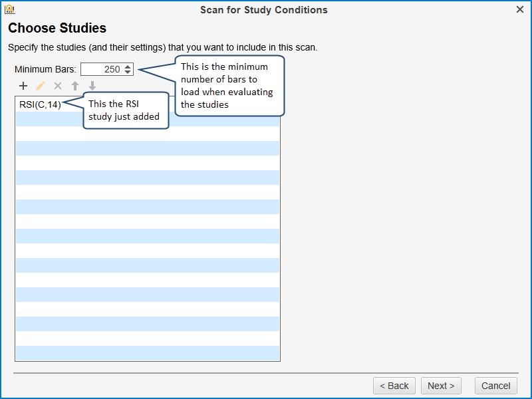Edit the selected study with the pencil icon
The image size is (532, 399).
click(41, 86)
